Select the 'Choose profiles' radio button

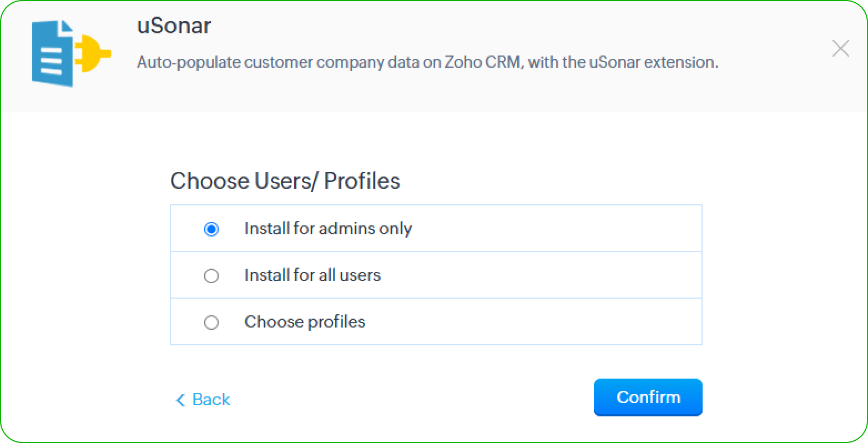(x=211, y=322)
